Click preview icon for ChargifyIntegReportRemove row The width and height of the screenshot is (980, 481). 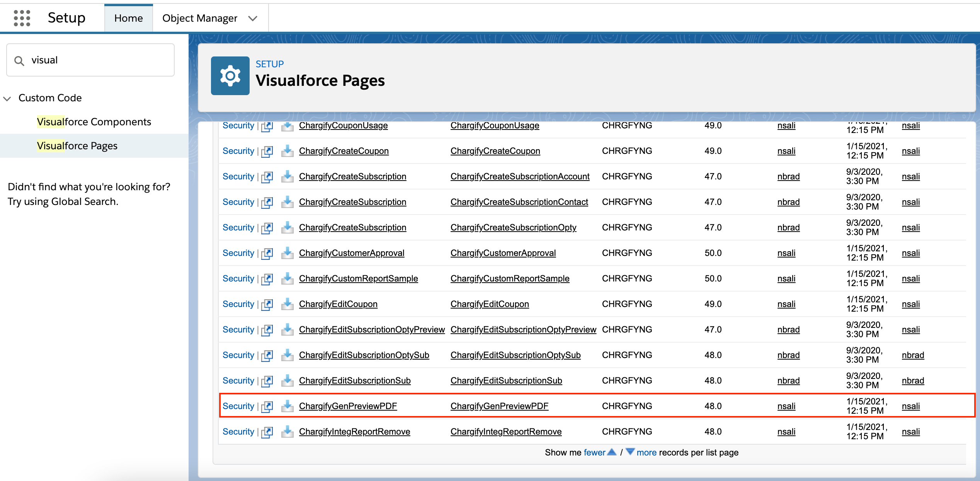[267, 432]
